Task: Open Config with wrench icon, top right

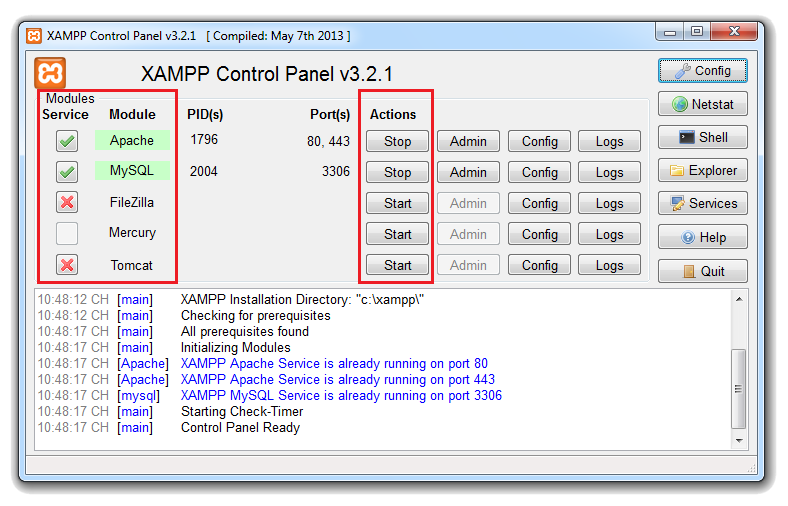Action: click(x=702, y=71)
